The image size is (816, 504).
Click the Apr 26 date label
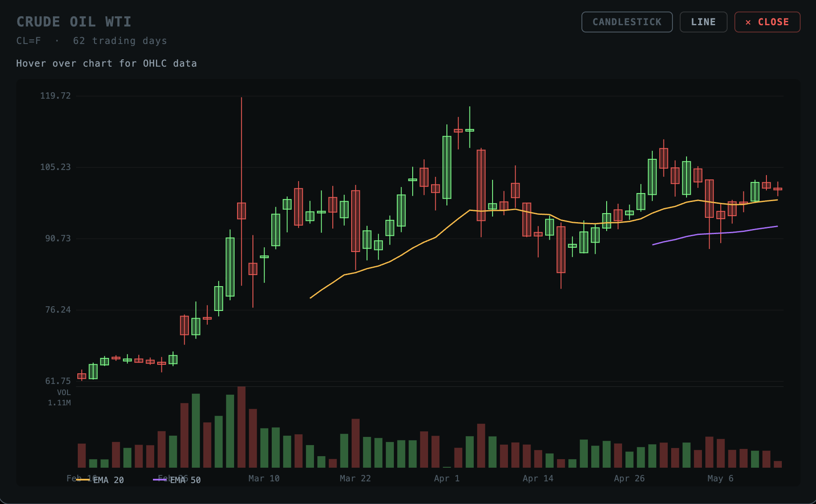pyautogui.click(x=629, y=478)
